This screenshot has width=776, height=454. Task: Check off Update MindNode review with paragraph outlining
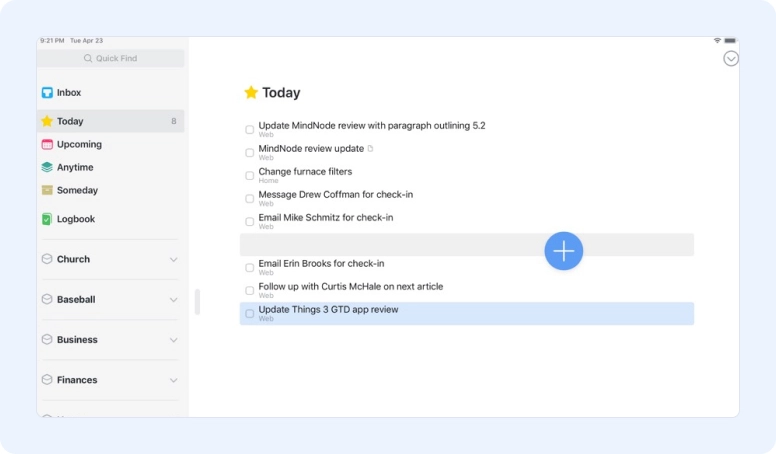[x=250, y=130]
